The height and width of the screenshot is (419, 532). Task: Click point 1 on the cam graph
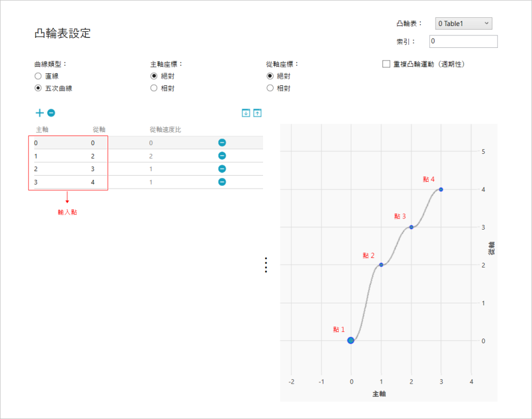click(351, 340)
